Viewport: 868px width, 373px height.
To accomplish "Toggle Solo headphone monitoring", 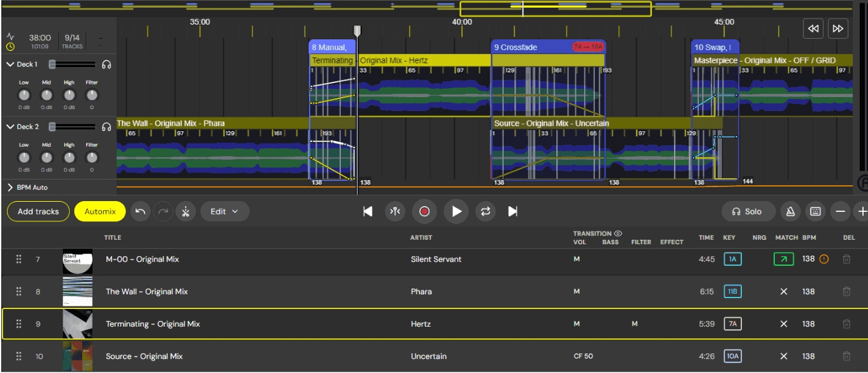I will pyautogui.click(x=748, y=211).
